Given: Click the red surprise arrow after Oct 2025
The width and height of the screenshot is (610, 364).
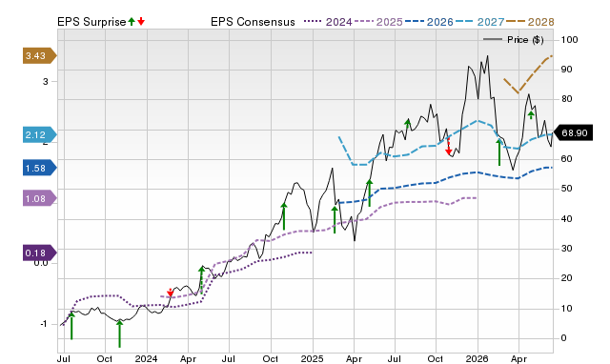Looking at the screenshot, I should tap(448, 146).
